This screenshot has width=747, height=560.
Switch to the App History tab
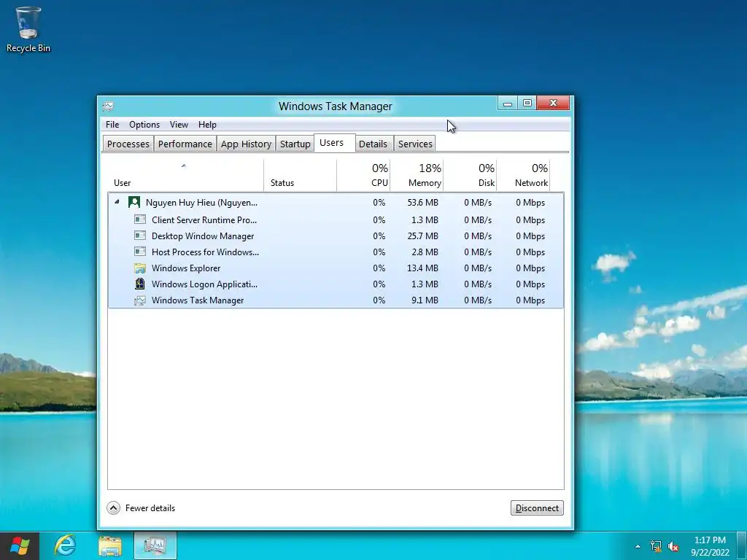coord(246,144)
